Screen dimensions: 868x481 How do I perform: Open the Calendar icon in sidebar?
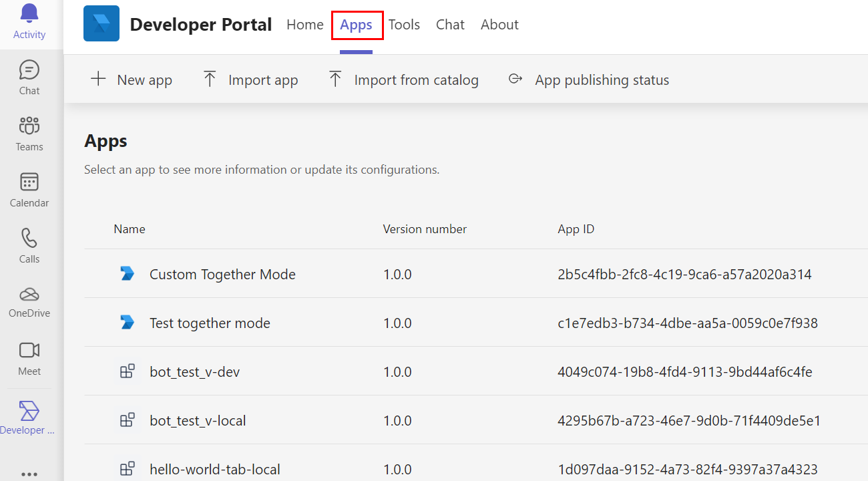29,182
